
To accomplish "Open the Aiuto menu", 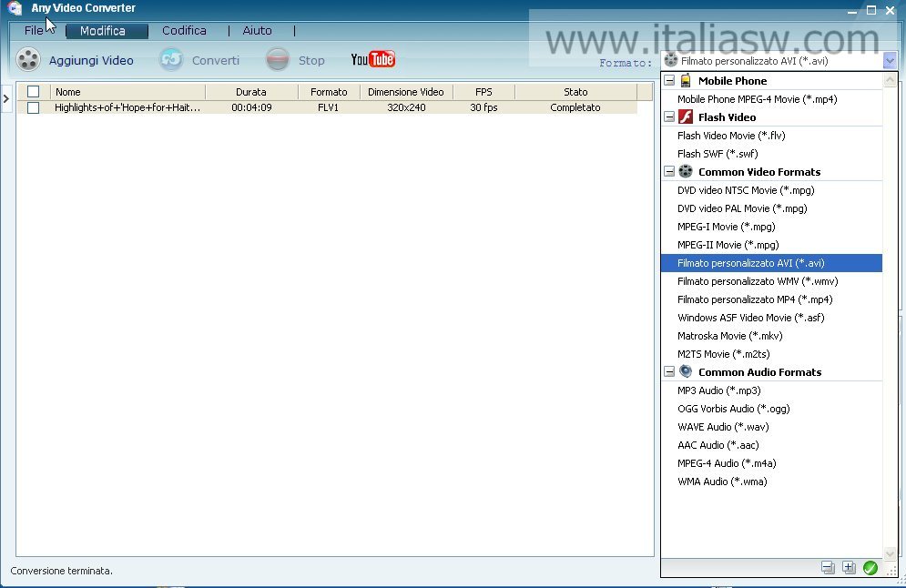I will [257, 31].
